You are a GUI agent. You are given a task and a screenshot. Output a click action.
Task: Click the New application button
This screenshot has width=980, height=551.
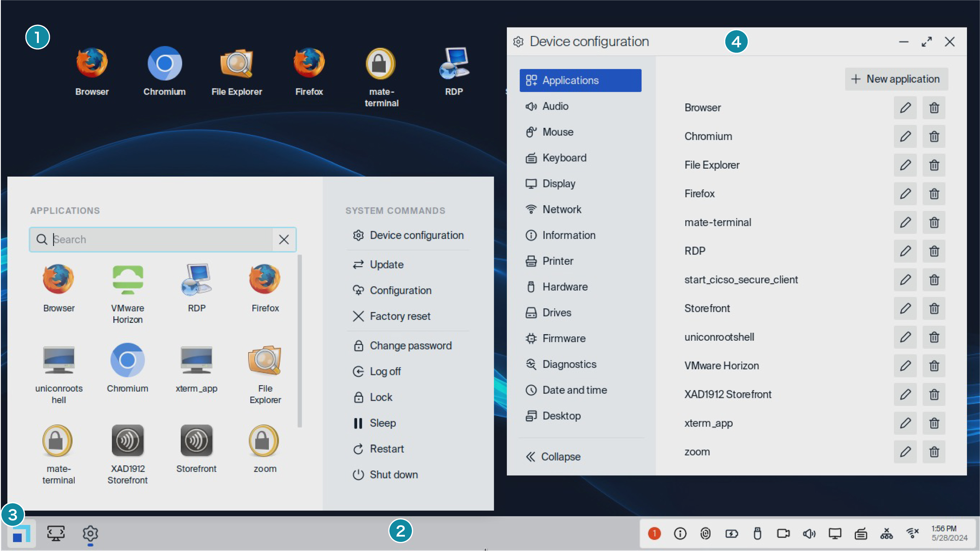[896, 79]
